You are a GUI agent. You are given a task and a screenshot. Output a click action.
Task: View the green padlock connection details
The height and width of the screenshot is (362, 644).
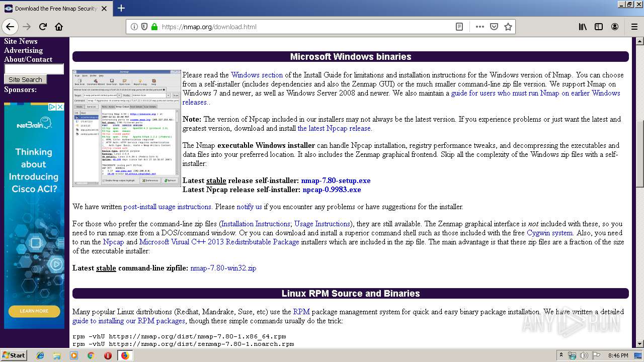click(x=154, y=27)
